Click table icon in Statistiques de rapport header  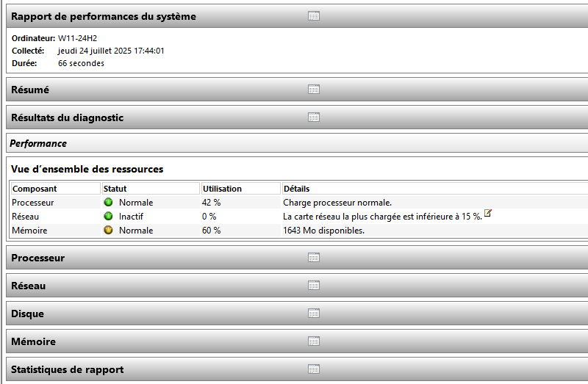[x=314, y=369]
